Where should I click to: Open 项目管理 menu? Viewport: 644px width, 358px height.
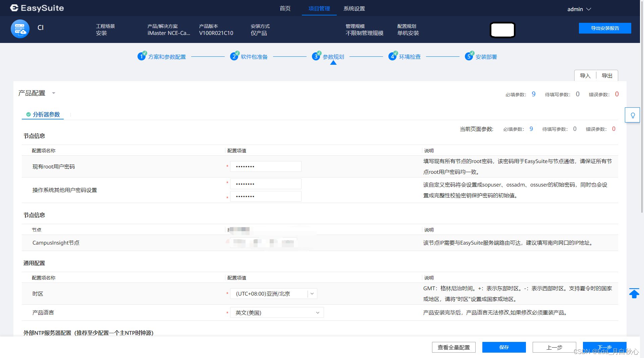tap(319, 8)
